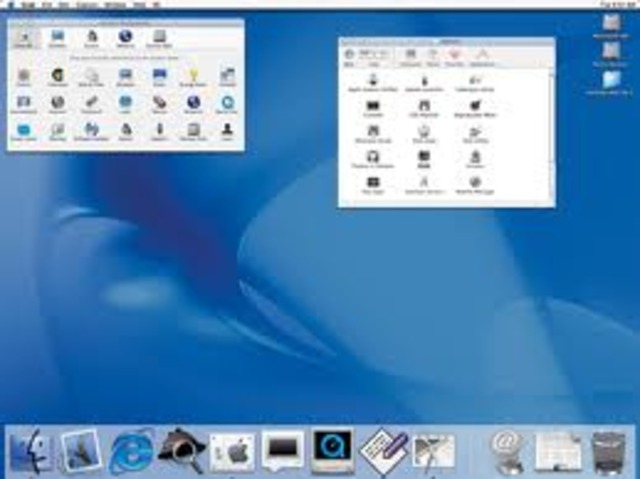Open Sound pane in the preferences grid
The width and height of the screenshot is (640, 479).
(x=125, y=132)
